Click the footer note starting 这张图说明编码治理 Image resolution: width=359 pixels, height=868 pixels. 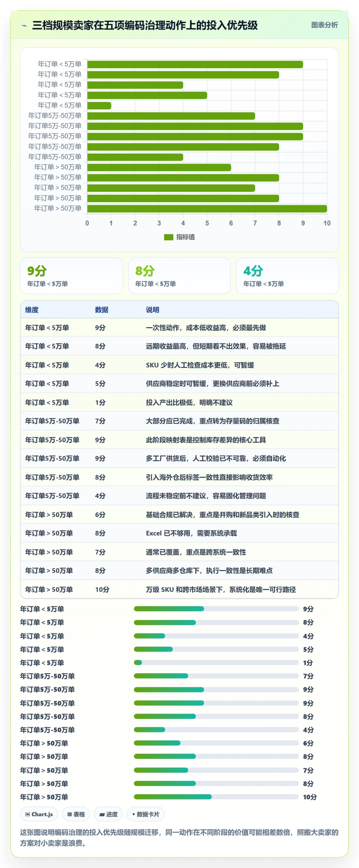coord(179,837)
